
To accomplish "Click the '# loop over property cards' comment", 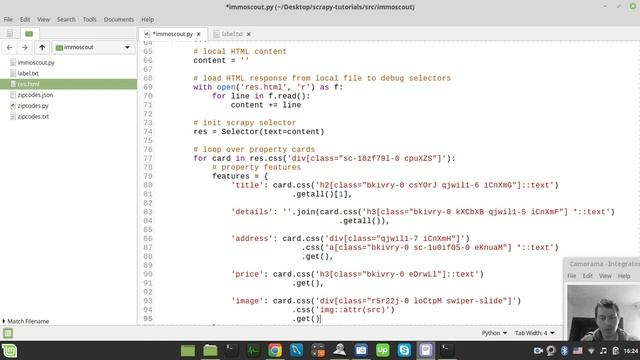I will click(x=254, y=149).
